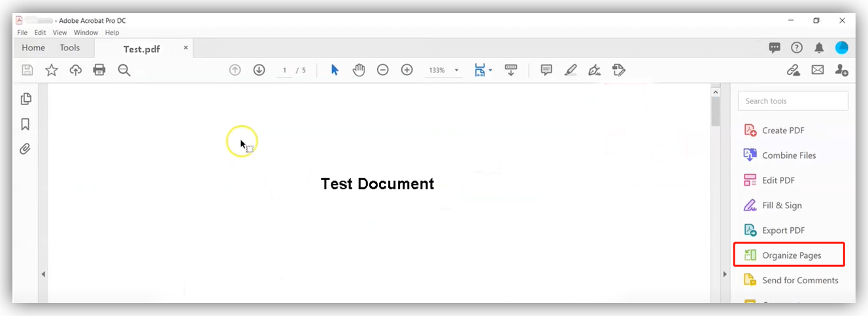Image resolution: width=868 pixels, height=316 pixels.
Task: Show page thumbnails panel
Action: click(x=25, y=99)
